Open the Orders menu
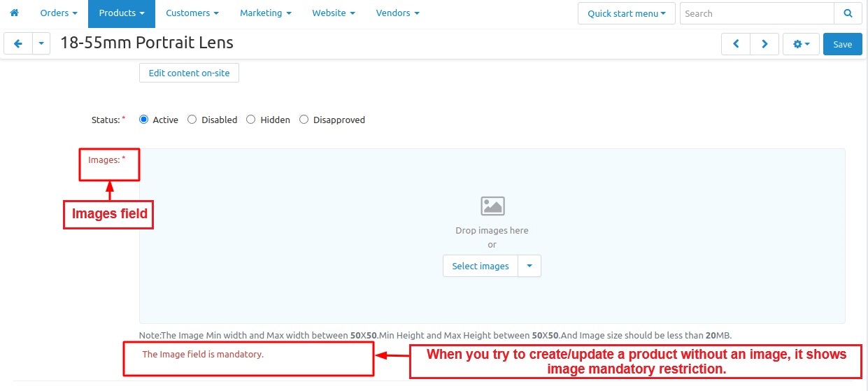Image resolution: width=868 pixels, height=391 pixels. [x=59, y=13]
